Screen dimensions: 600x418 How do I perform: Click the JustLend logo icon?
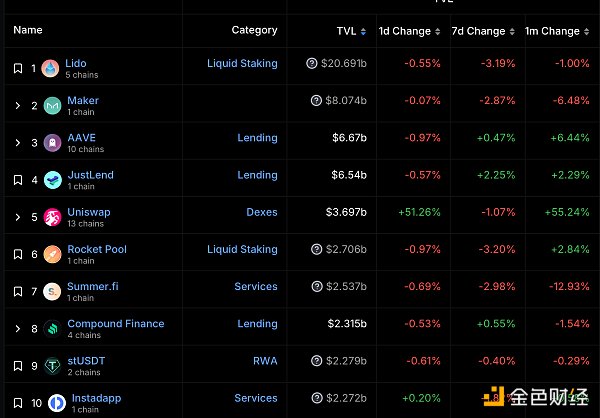52,180
